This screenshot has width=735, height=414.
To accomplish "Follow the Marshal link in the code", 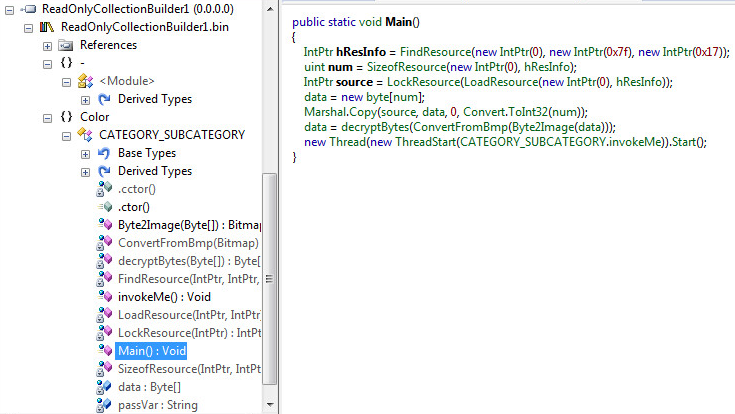I will [325, 112].
